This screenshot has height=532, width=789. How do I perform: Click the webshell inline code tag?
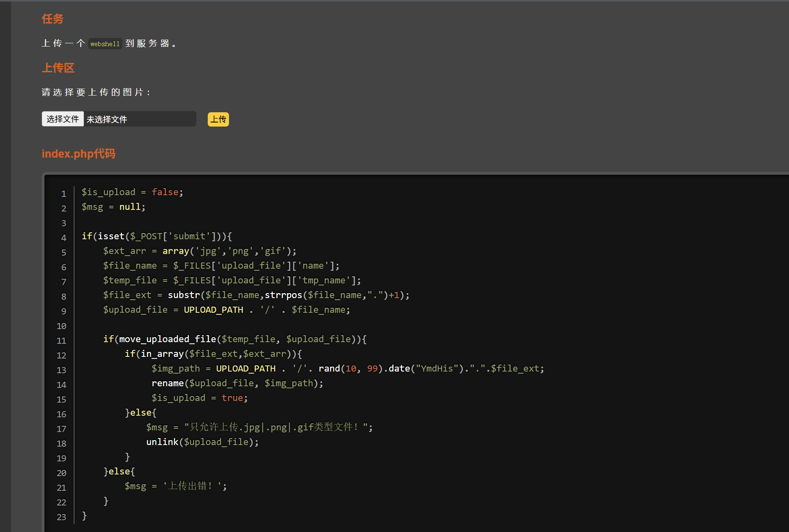pos(105,44)
